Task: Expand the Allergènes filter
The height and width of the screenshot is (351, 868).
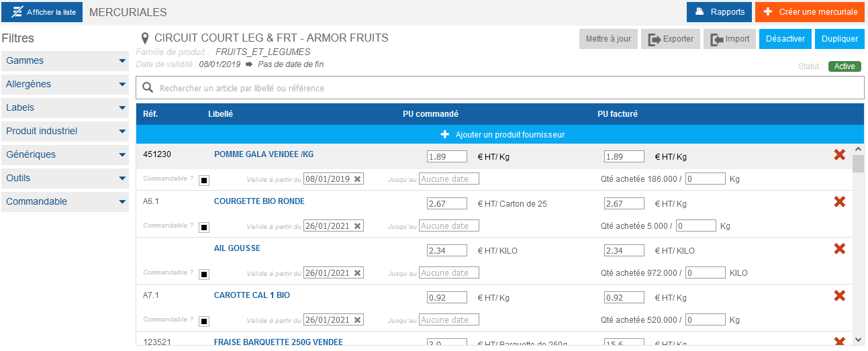Action: click(x=65, y=85)
